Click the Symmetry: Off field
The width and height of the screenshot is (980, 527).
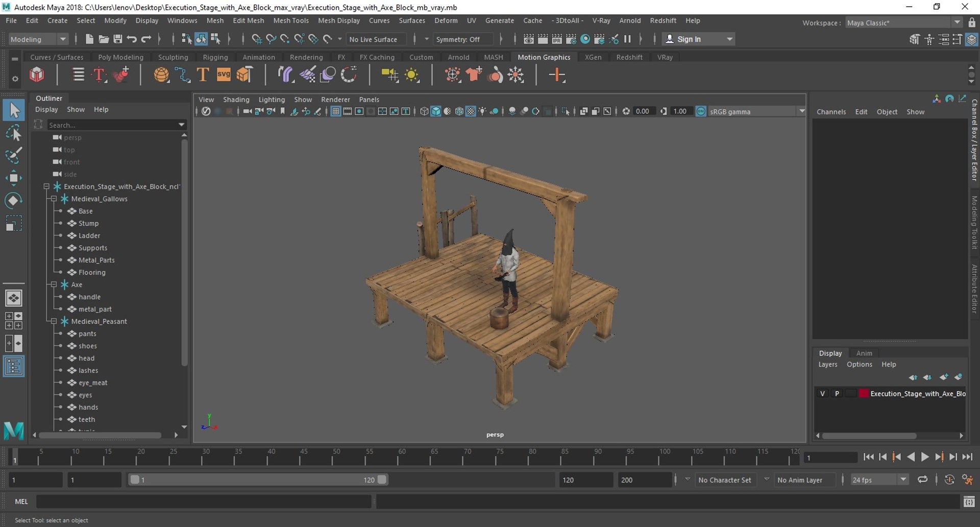tap(463, 39)
